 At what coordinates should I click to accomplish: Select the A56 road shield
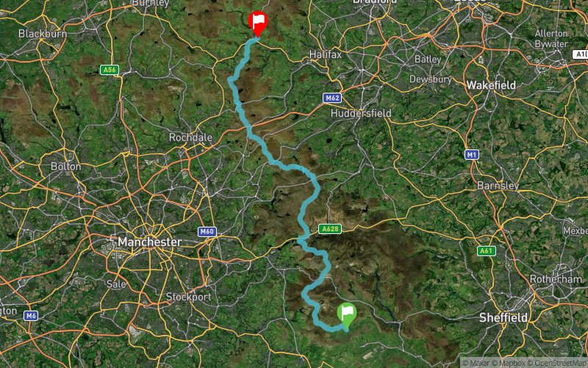(110, 70)
